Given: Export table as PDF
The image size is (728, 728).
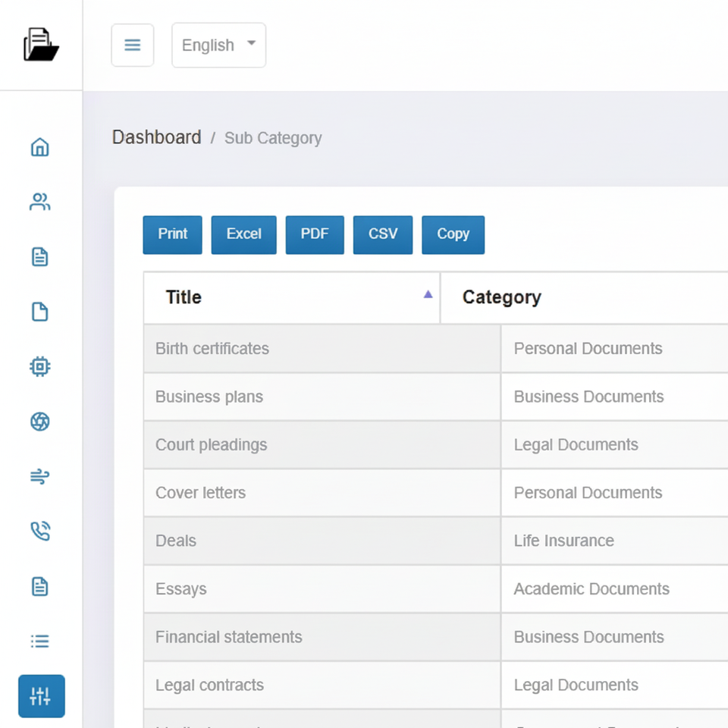Looking at the screenshot, I should pyautogui.click(x=315, y=234).
